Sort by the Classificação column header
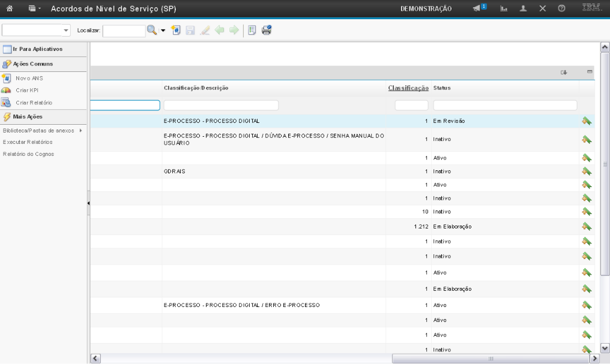The width and height of the screenshot is (610, 364). [408, 88]
